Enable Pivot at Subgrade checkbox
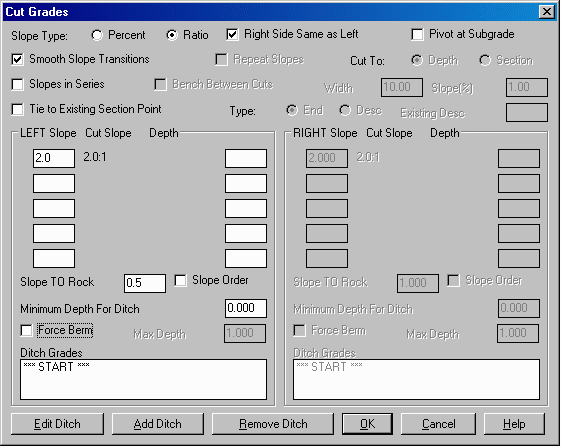This screenshot has height=447, width=561. [x=417, y=35]
